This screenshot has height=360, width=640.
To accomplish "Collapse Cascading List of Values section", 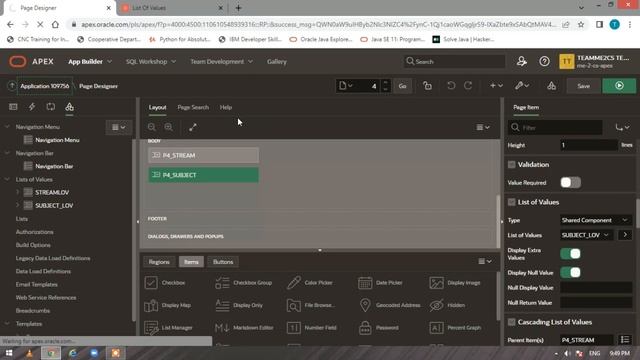I will [x=511, y=322].
